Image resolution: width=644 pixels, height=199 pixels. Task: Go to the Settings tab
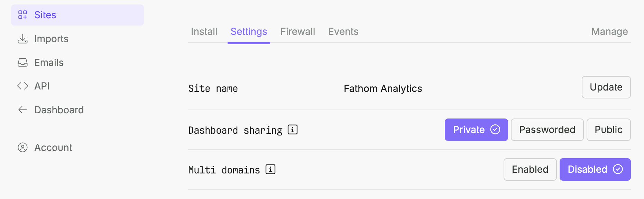tap(248, 31)
